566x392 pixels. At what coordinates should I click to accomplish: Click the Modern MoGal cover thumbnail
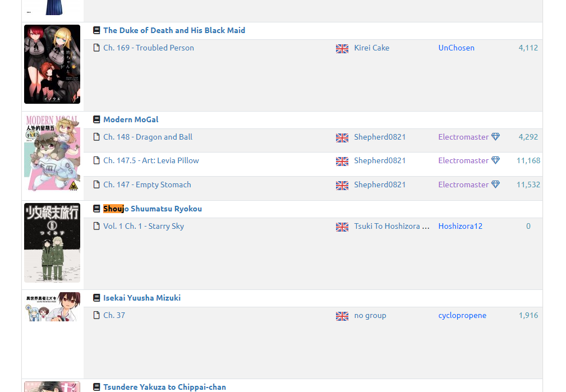[x=52, y=153]
